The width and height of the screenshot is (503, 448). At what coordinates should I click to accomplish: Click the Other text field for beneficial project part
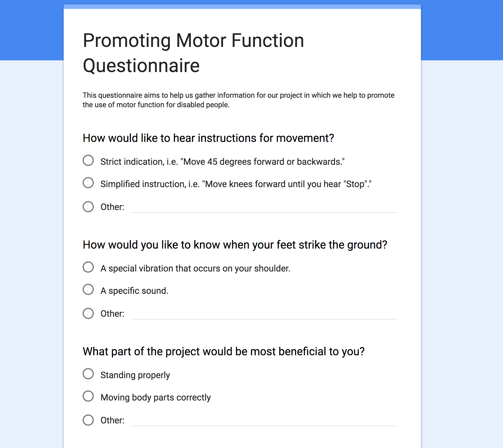(x=264, y=420)
